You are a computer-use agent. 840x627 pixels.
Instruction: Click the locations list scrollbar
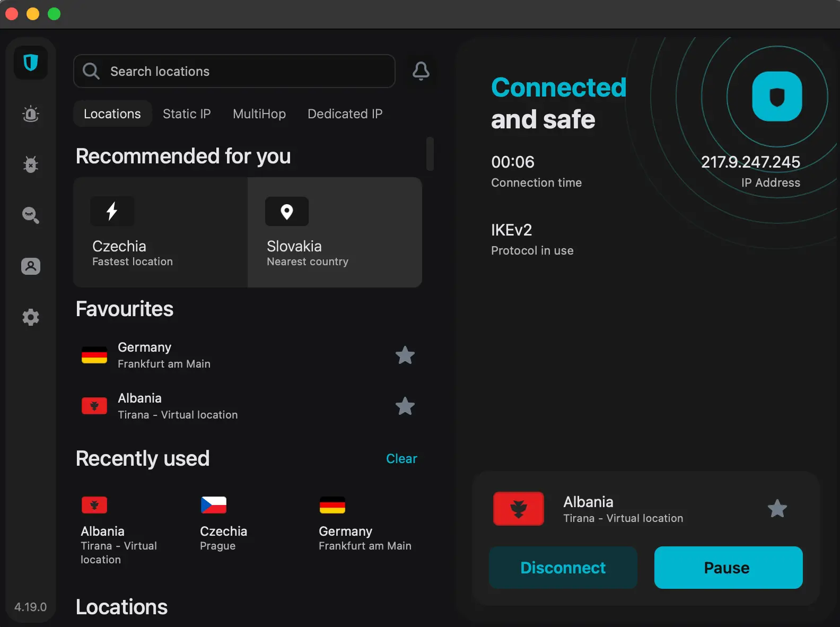430,154
